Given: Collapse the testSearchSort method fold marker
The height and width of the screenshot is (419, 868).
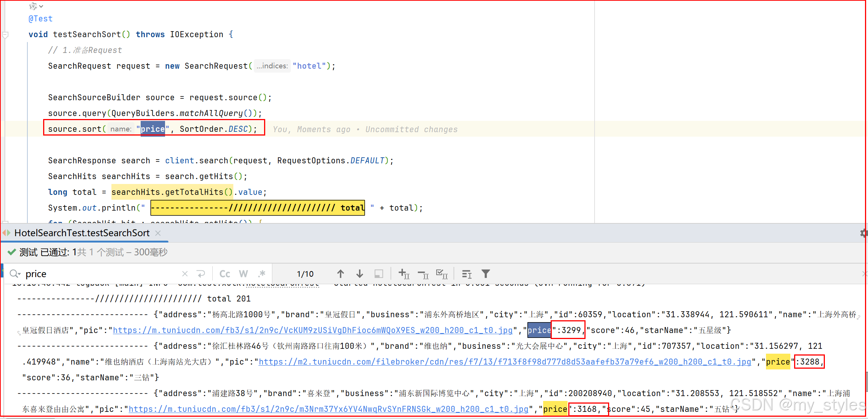Looking at the screenshot, I should coord(5,35).
